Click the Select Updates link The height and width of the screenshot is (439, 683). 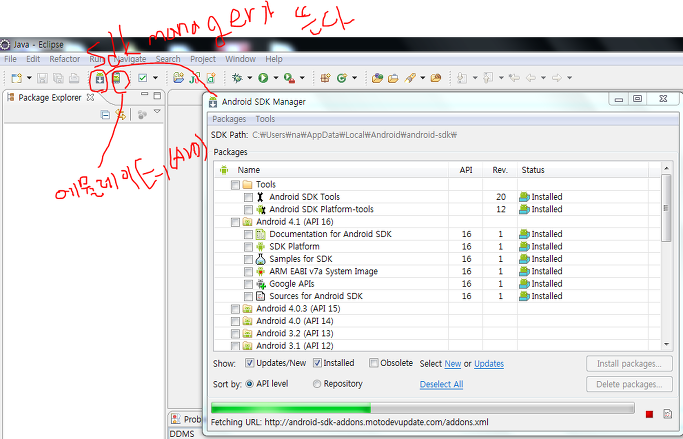pyautogui.click(x=489, y=364)
